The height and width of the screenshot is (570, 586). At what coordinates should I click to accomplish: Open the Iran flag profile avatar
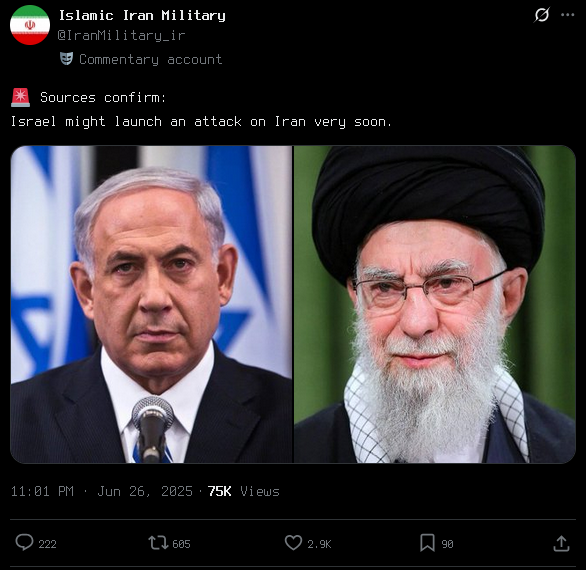coord(30,25)
